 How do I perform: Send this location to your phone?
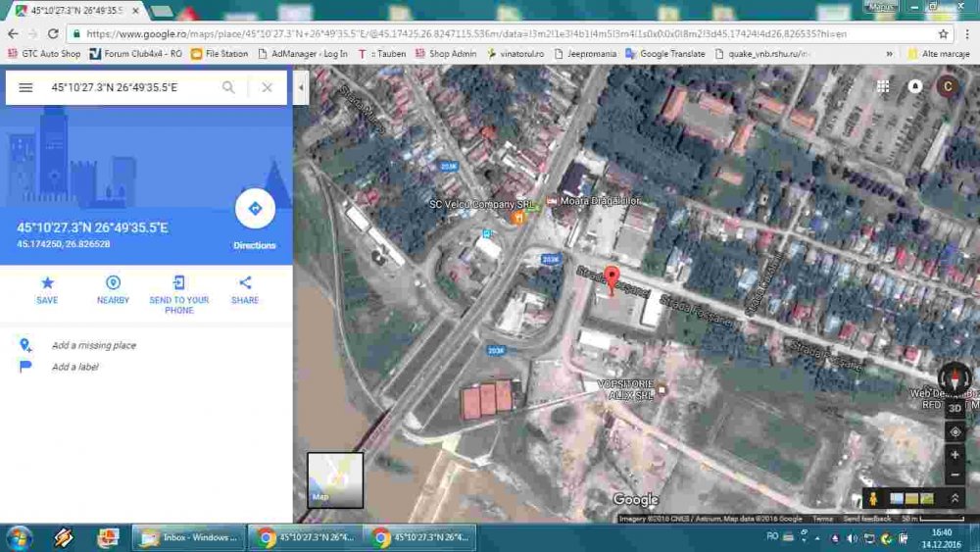178,294
